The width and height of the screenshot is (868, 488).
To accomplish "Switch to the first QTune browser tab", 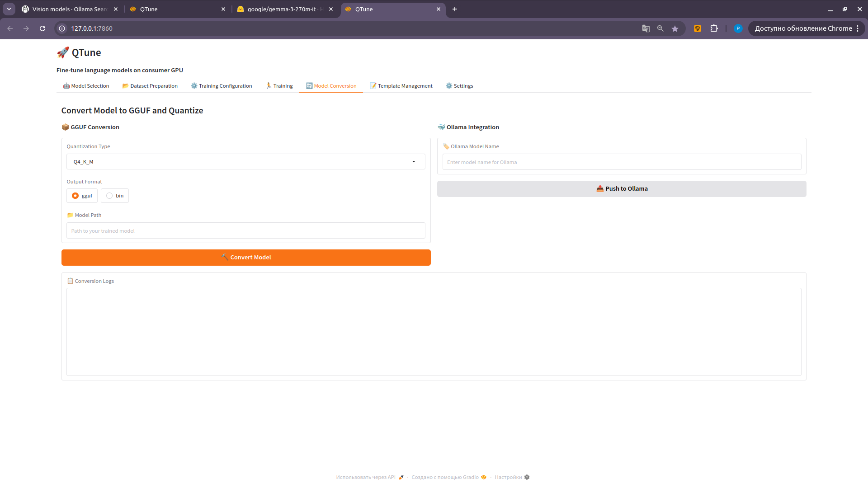I will coord(178,9).
